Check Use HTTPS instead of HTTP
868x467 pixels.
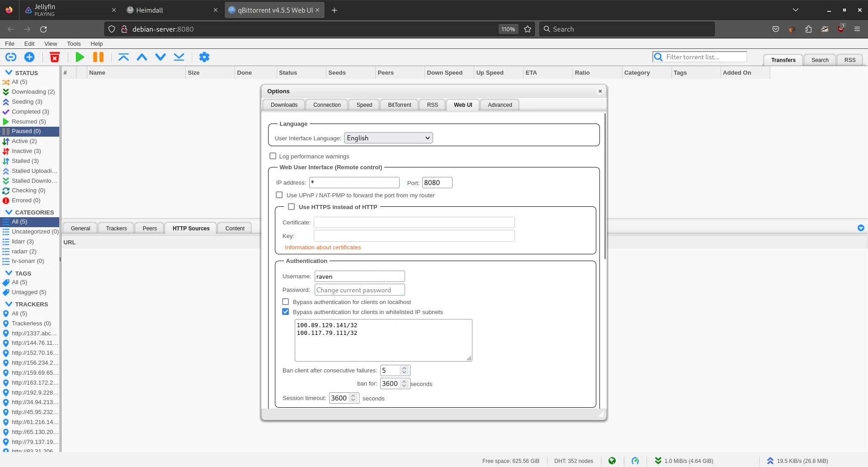point(292,207)
